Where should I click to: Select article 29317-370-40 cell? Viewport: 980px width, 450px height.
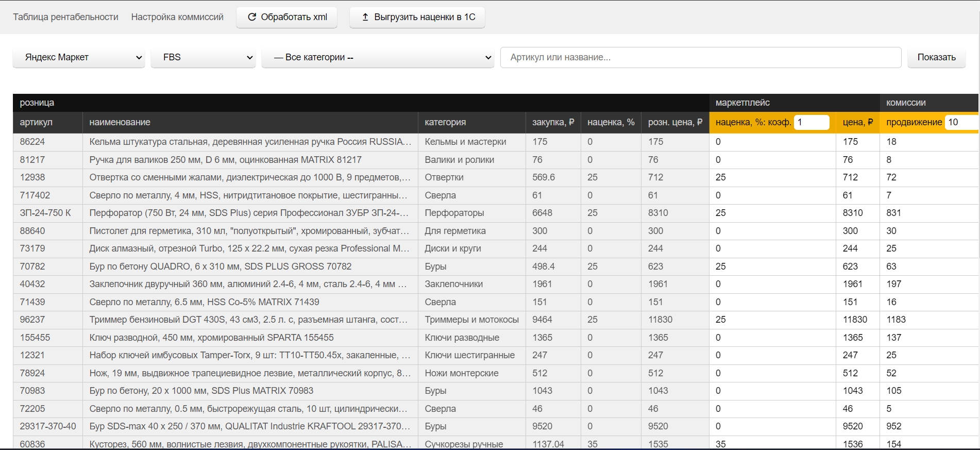(47, 426)
